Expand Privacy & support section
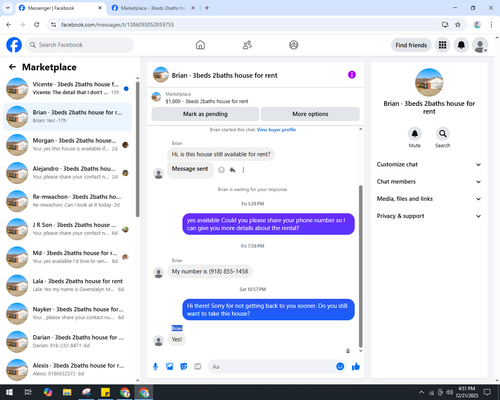Viewport: 500px width, 400px height. (x=429, y=216)
